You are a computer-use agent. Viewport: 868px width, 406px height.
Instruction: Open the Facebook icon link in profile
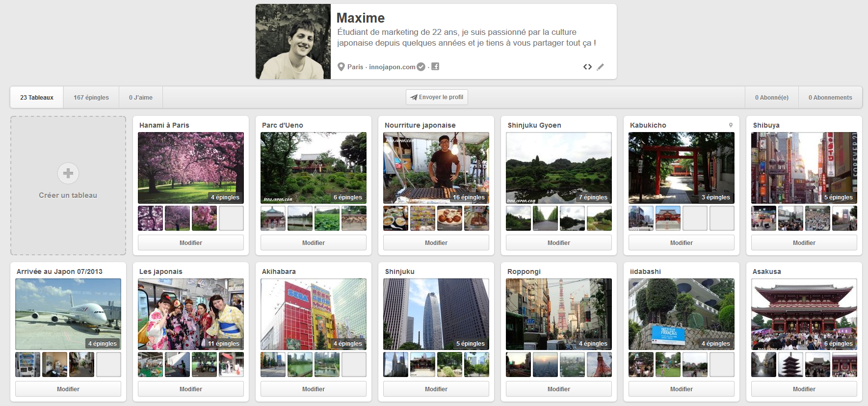click(435, 66)
